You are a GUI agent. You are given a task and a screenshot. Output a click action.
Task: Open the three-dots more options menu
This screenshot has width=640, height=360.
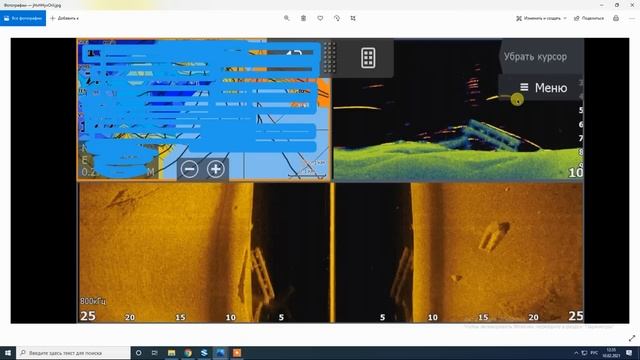tap(632, 18)
